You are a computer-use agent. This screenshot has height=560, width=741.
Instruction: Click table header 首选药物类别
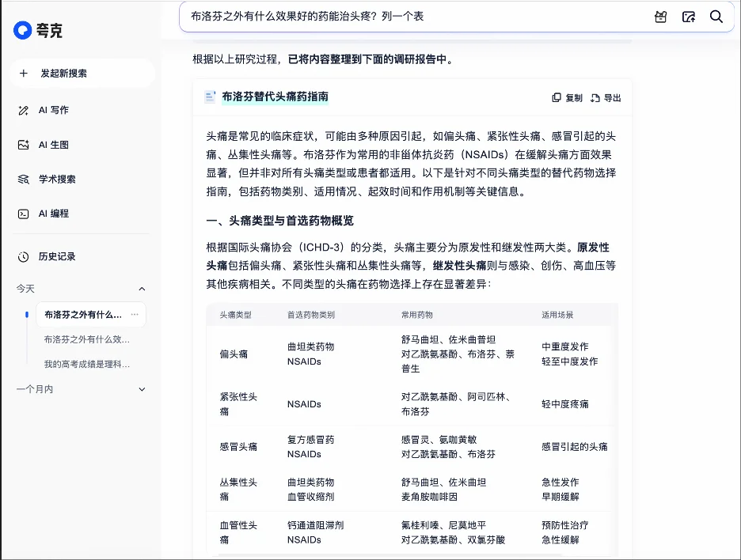pos(311,315)
